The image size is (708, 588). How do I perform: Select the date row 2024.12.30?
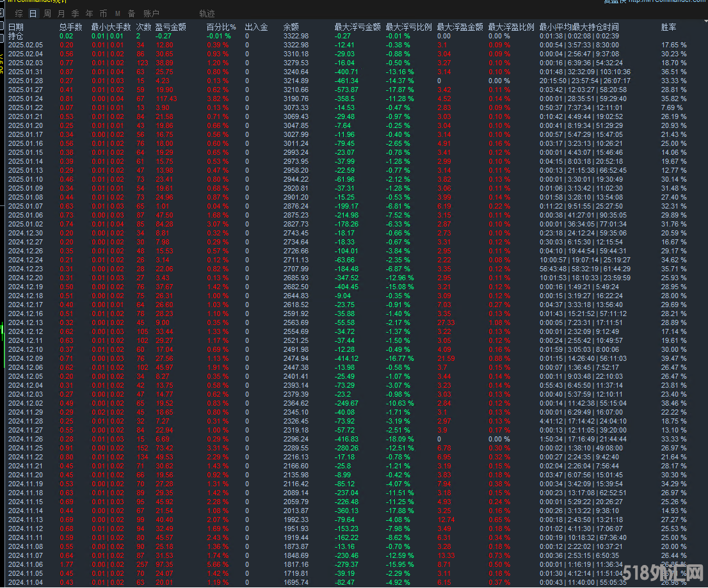[x=26, y=233]
